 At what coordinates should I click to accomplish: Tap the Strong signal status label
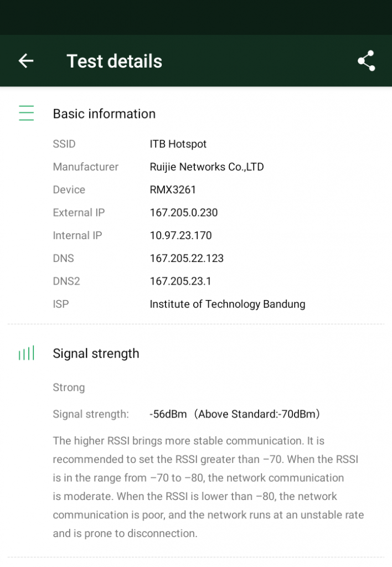point(69,387)
